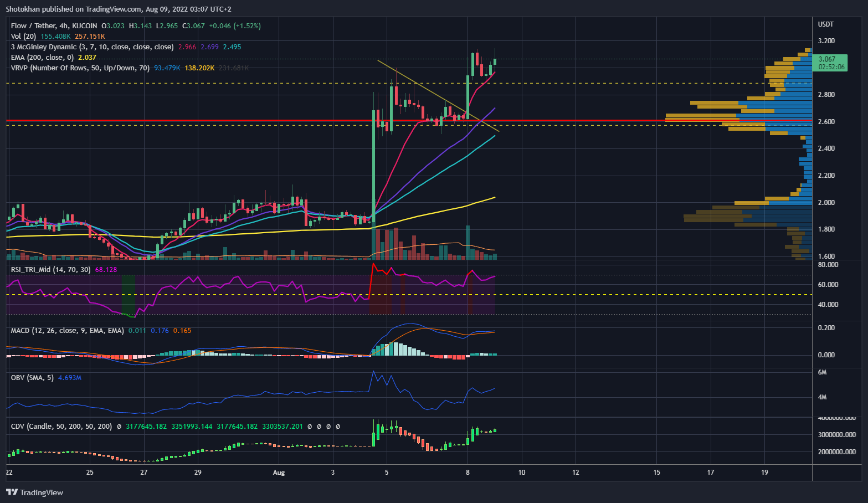Click the 29 date label on time axis

point(198,473)
